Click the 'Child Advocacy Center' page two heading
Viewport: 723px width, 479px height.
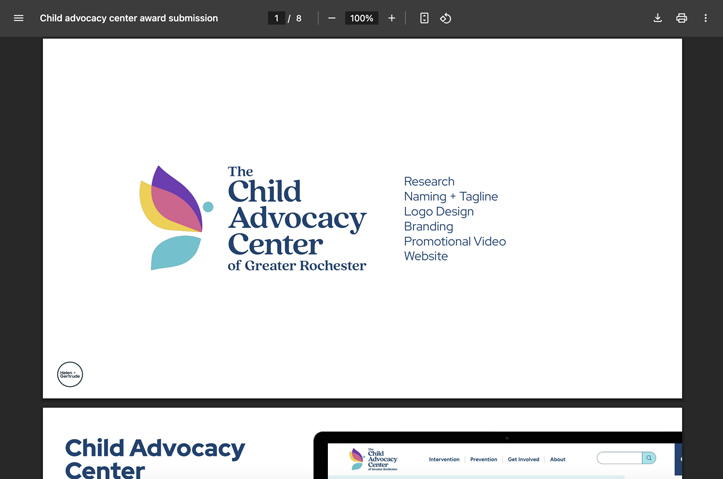point(155,458)
